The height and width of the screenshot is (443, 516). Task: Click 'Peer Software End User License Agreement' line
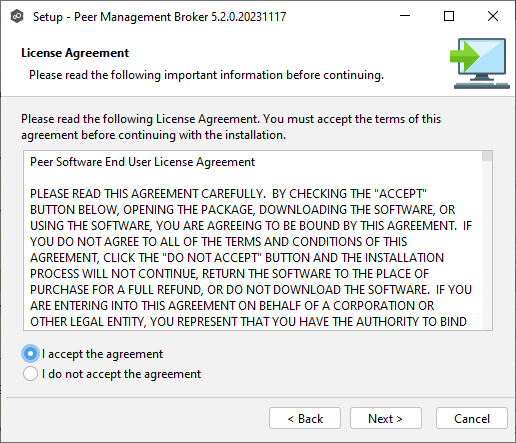[142, 162]
